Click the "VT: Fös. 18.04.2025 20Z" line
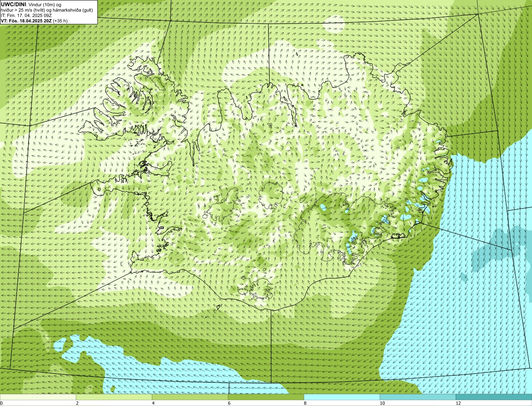Screen dimensions: 532x406 coord(26,21)
